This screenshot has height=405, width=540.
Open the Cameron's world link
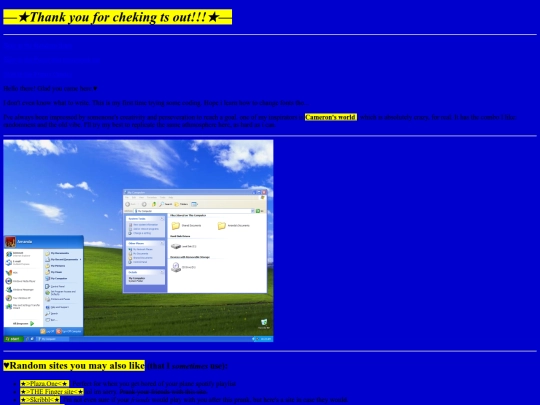pyautogui.click(x=331, y=117)
